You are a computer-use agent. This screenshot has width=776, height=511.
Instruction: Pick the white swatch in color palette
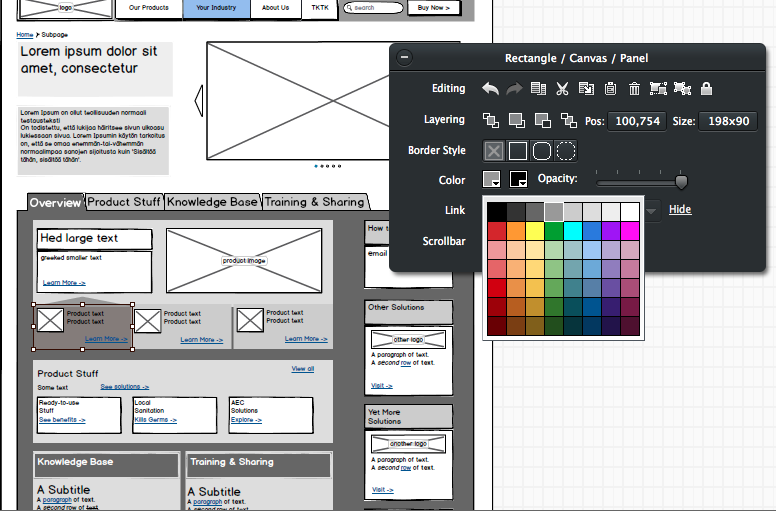pos(630,212)
